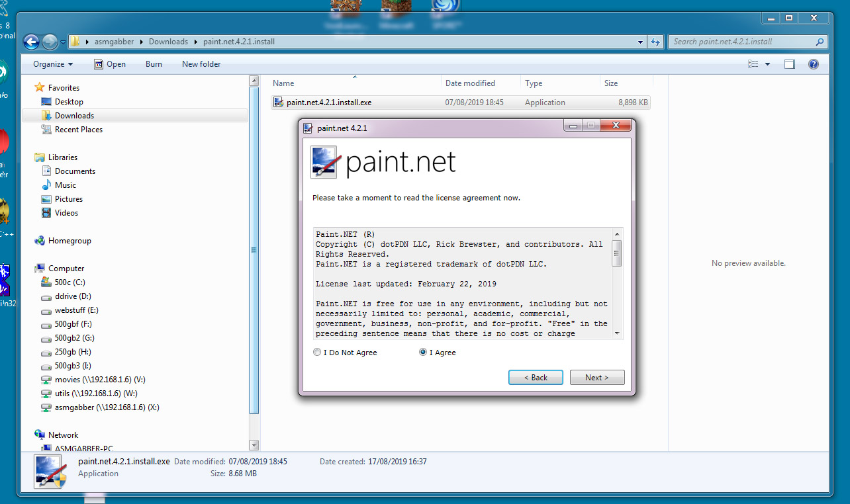Viewport: 850px width, 504px height.
Task: Click navigation pane scrollbar up arrow
Action: coord(254,81)
